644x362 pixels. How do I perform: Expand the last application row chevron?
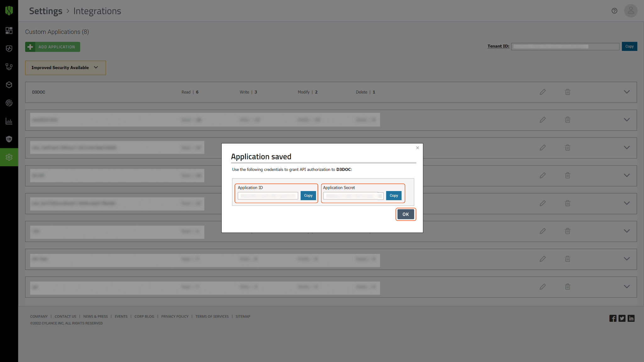tap(626, 287)
